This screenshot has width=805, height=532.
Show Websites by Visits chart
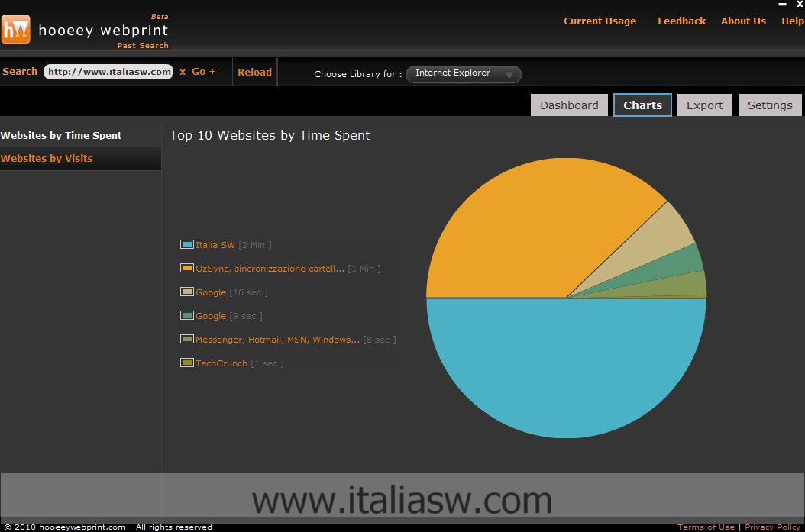[47, 159]
